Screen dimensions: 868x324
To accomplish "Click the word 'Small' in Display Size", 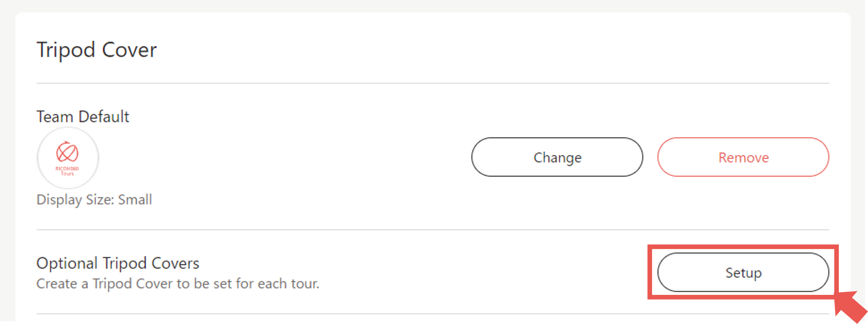I will pyautogui.click(x=135, y=200).
